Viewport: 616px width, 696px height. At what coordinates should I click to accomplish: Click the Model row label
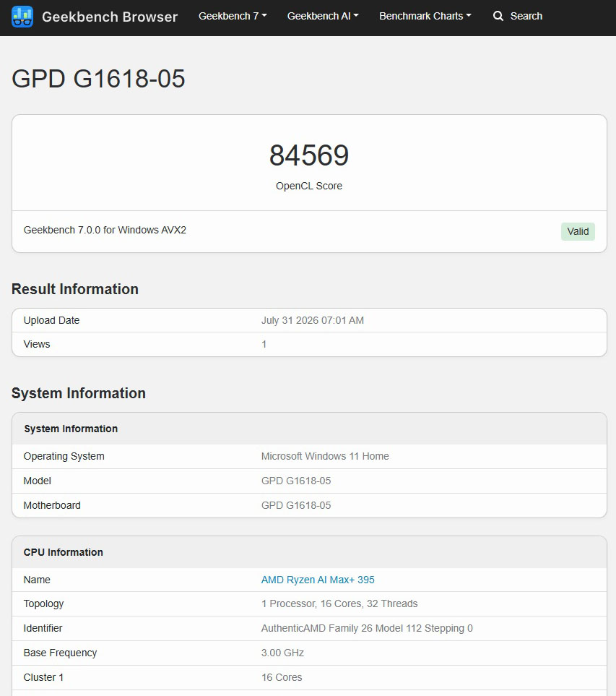[x=38, y=481]
